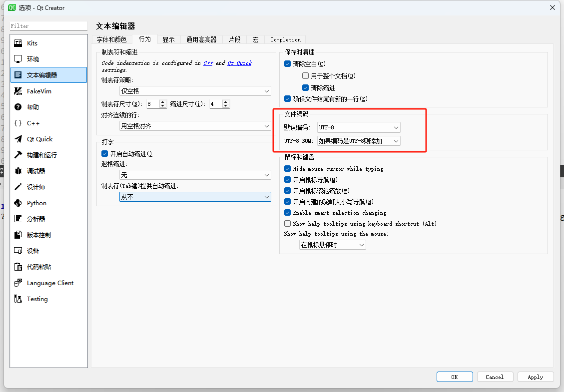
Task: Open the Tab键 auto-indent dropdown showing 从不
Action: click(x=195, y=197)
